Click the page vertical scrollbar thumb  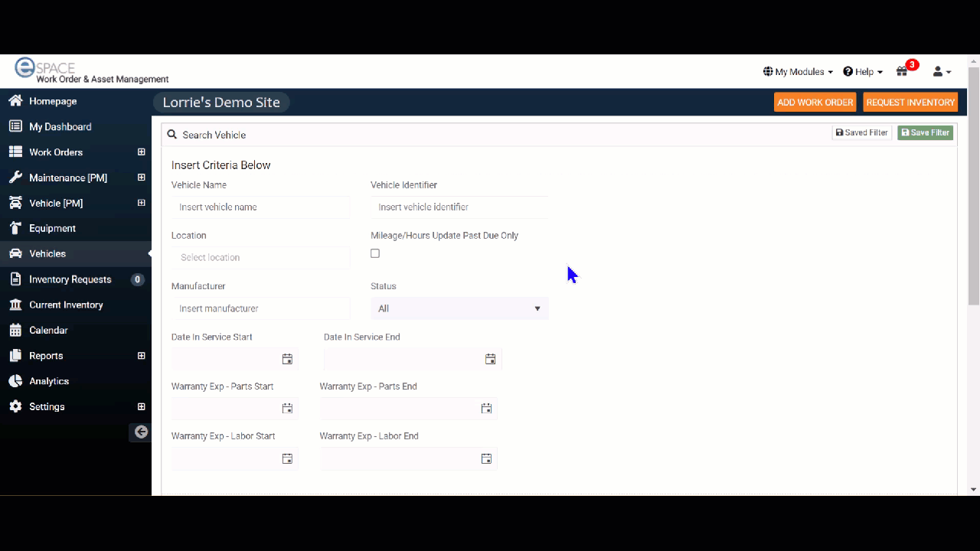[x=973, y=186]
